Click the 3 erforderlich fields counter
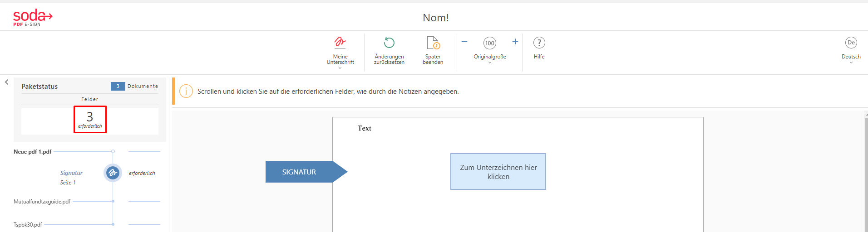Screen dimensions: 868x232 pos(90,120)
